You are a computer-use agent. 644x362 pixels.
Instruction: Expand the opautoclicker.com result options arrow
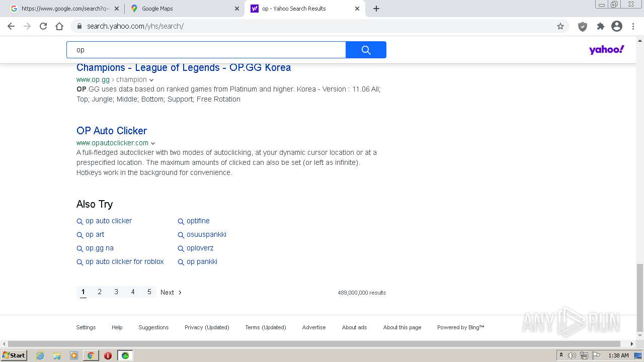click(153, 143)
